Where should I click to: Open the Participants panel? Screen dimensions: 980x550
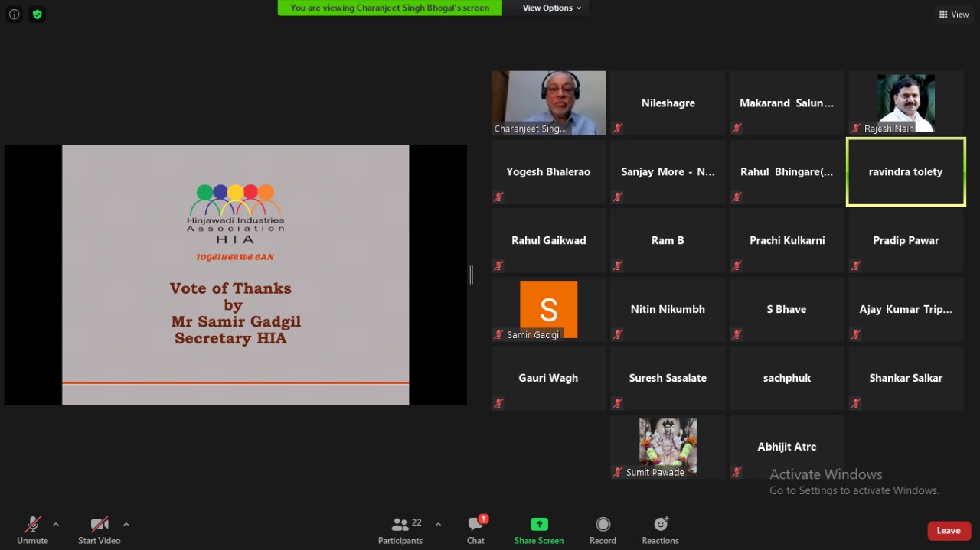400,525
